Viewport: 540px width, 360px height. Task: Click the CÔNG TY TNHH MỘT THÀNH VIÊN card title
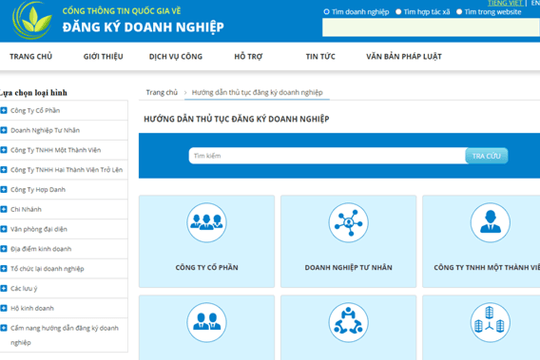[x=487, y=267]
